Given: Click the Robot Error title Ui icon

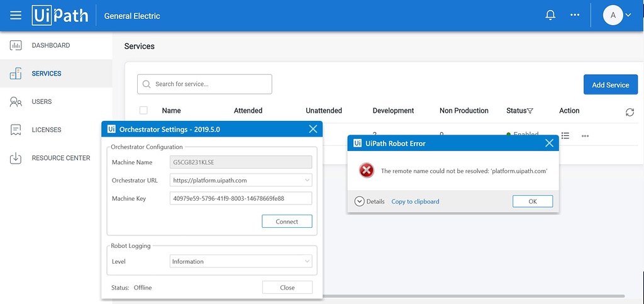Looking at the screenshot, I should (x=357, y=144).
